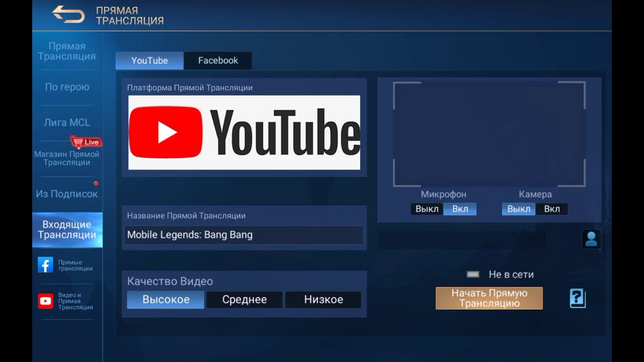Switch to the YouTube tab

point(149,60)
